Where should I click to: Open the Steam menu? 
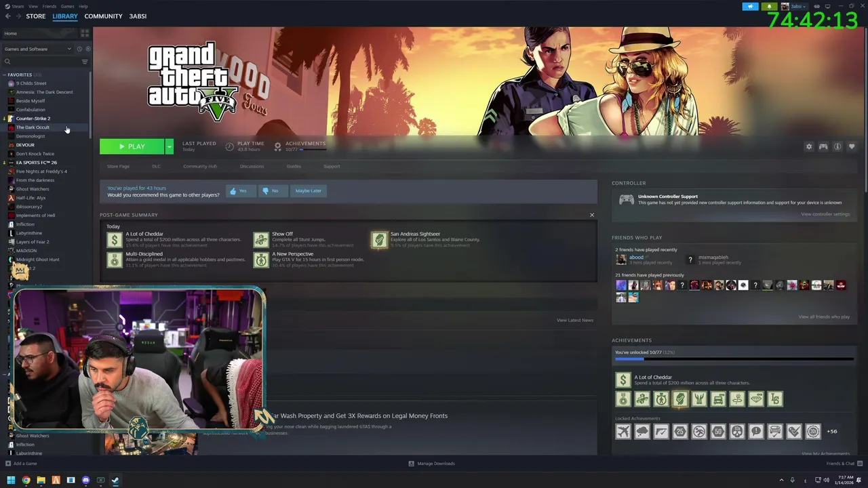(16, 6)
